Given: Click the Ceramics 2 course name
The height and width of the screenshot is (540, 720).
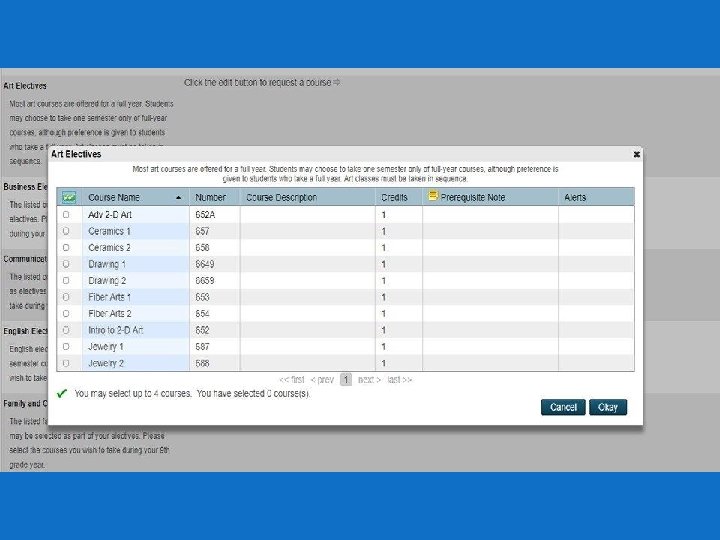Looking at the screenshot, I should click(x=109, y=248).
